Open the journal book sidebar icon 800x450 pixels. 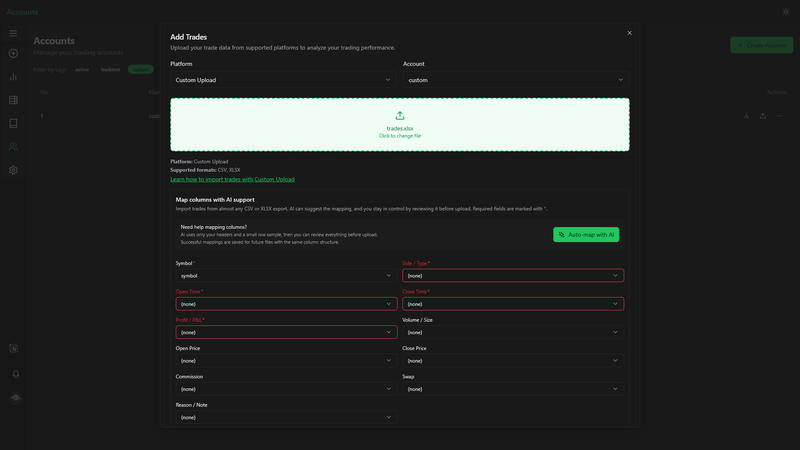coord(13,123)
